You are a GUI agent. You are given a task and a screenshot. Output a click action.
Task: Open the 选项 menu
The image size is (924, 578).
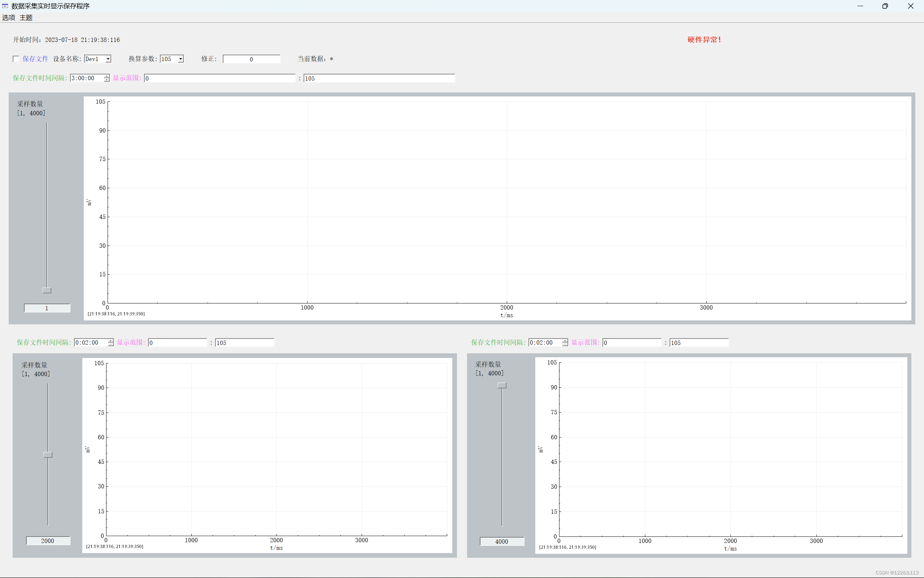pos(9,18)
